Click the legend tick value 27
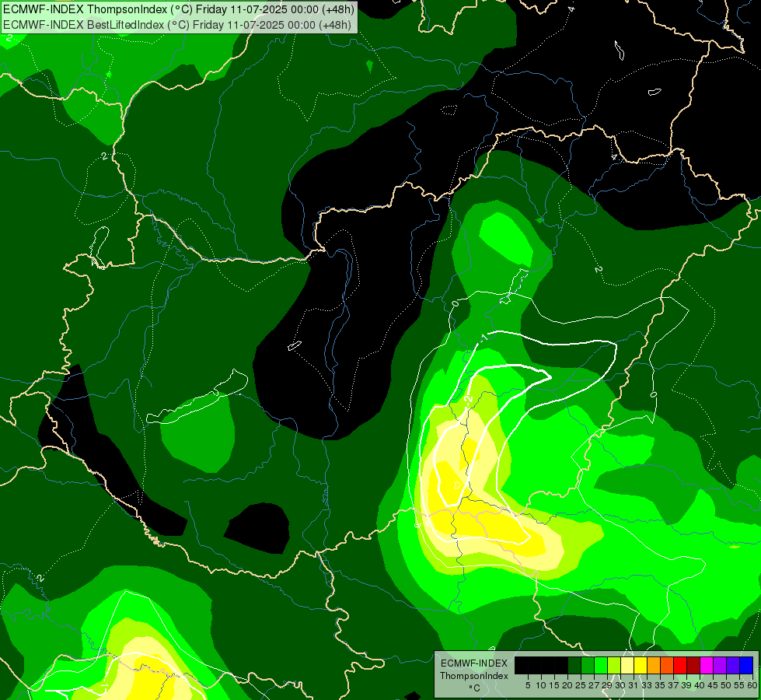The height and width of the screenshot is (700, 761). (x=594, y=685)
